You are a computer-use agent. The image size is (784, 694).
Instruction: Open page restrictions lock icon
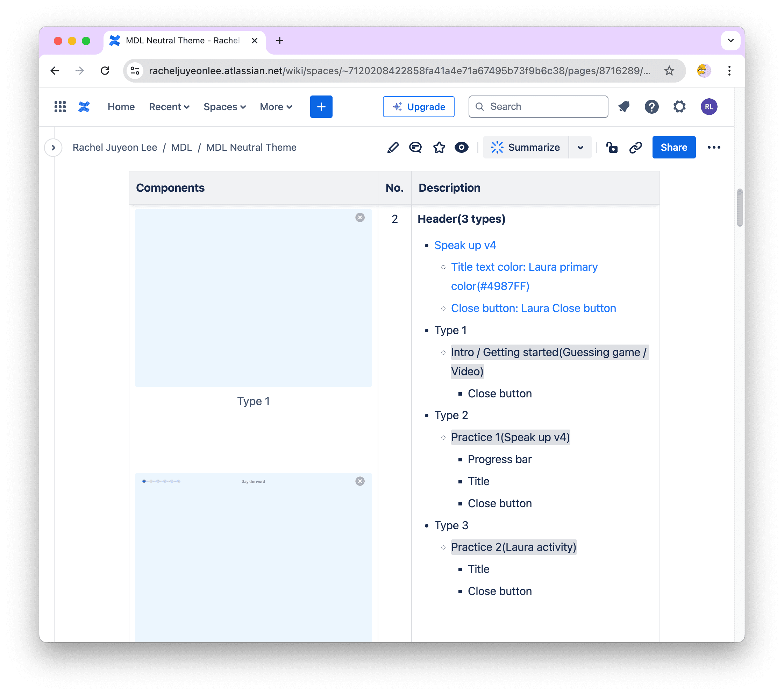click(612, 148)
